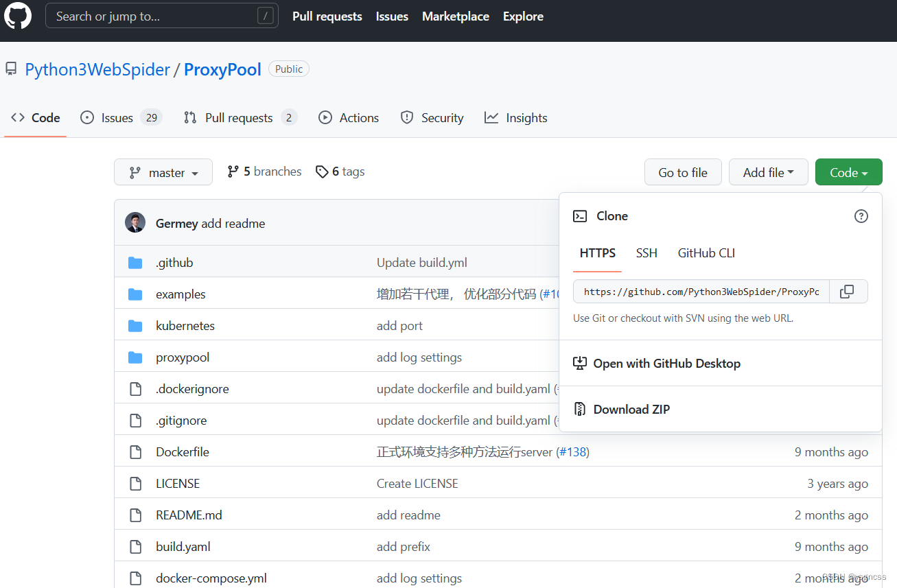Open Issues in the top navigation
Screen dimensions: 897x588
coord(392,16)
